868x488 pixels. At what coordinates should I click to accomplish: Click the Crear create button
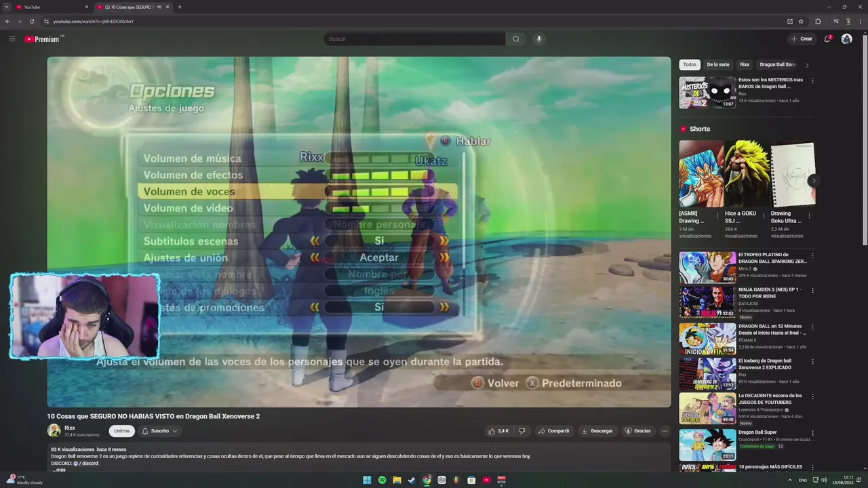[x=802, y=39]
